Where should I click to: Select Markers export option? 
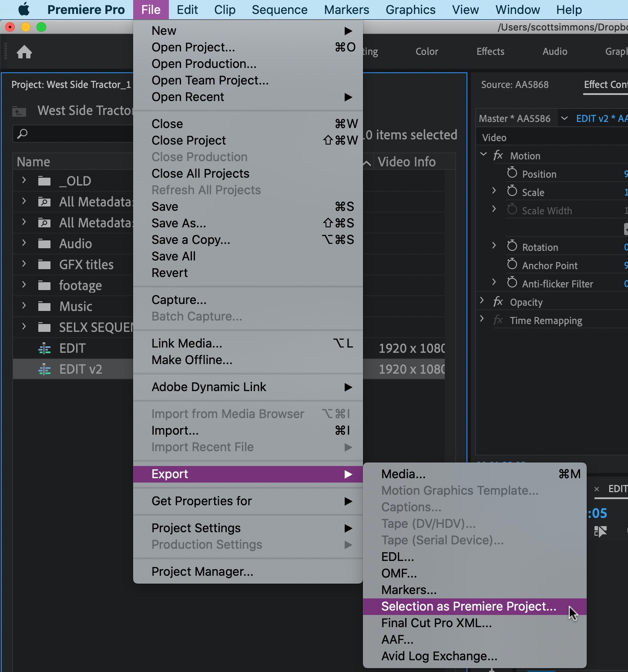coord(475,590)
